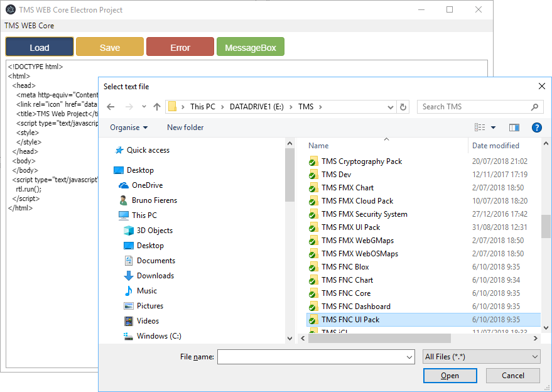Go up one folder level with up arrow

157,107
